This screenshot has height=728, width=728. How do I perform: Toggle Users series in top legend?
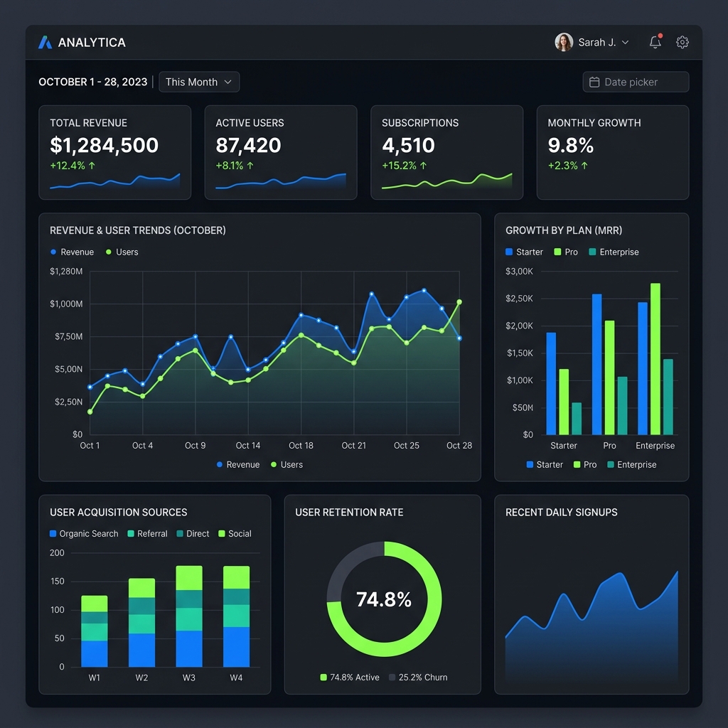122,252
